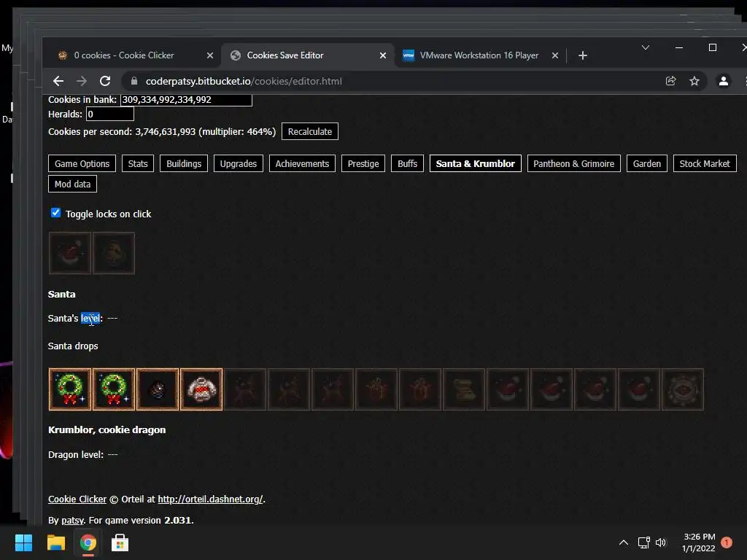Open the Stock Market section

(705, 163)
